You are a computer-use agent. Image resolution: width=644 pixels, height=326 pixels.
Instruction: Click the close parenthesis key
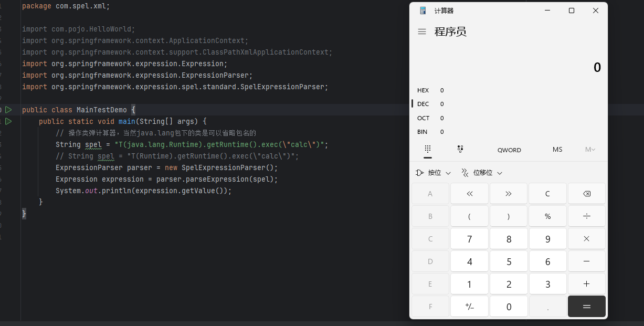[509, 216]
